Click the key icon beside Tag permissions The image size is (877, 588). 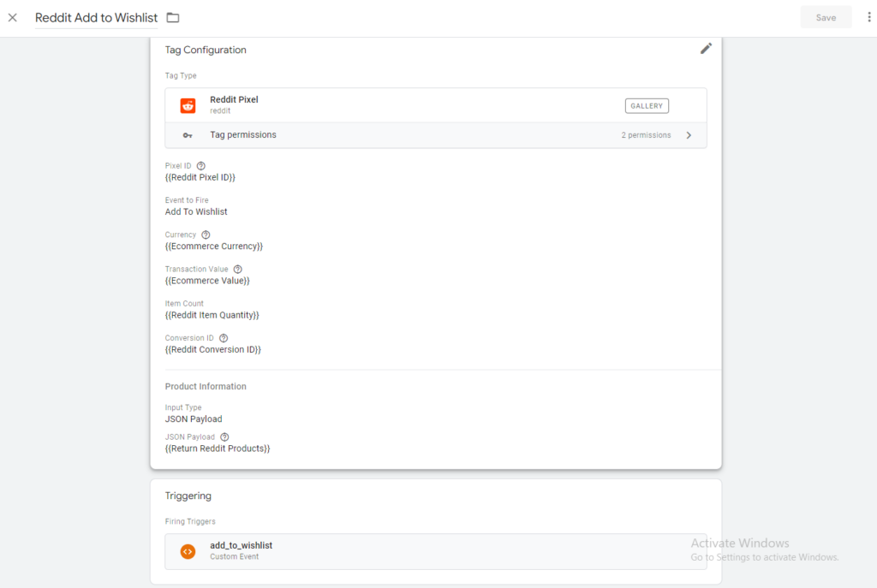pyautogui.click(x=188, y=135)
